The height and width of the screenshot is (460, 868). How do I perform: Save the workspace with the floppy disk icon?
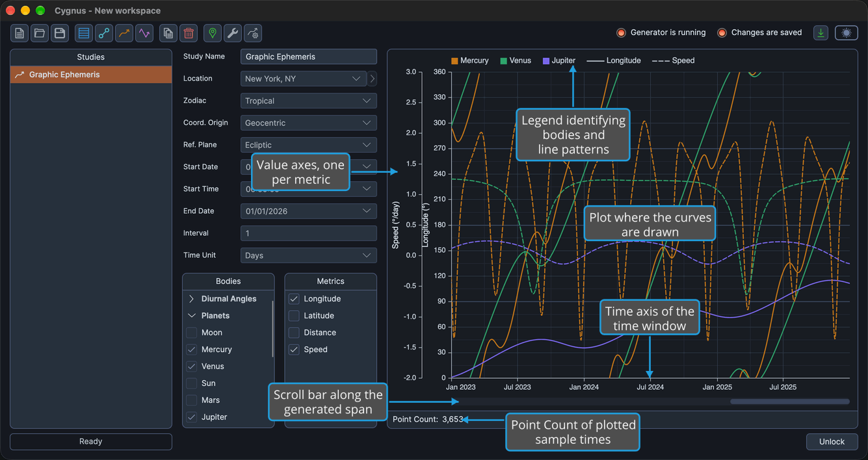[60, 33]
